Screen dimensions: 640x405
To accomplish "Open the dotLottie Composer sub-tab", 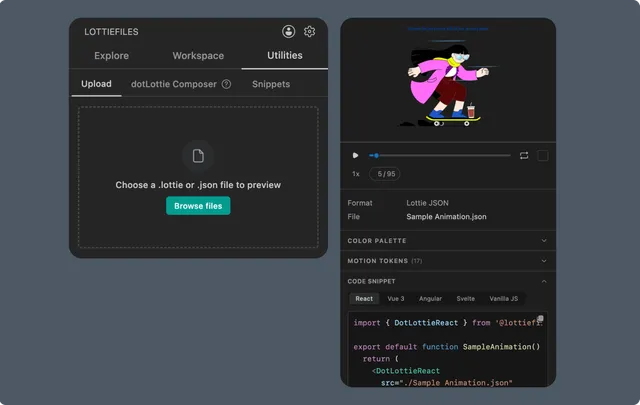I will (174, 84).
